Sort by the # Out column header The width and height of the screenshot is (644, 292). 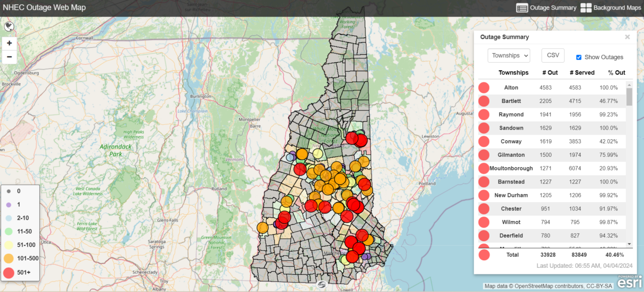(550, 73)
